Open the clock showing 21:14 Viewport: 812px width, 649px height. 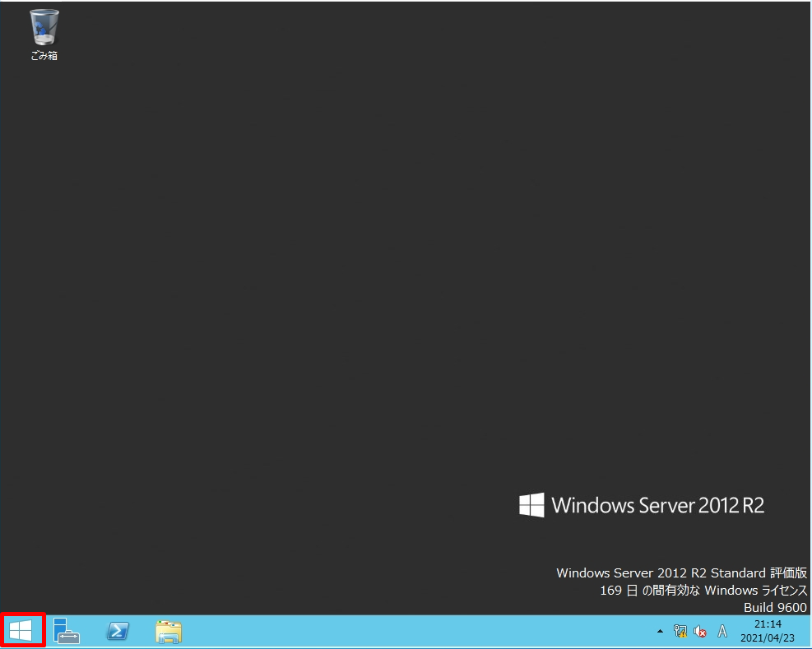pos(768,631)
